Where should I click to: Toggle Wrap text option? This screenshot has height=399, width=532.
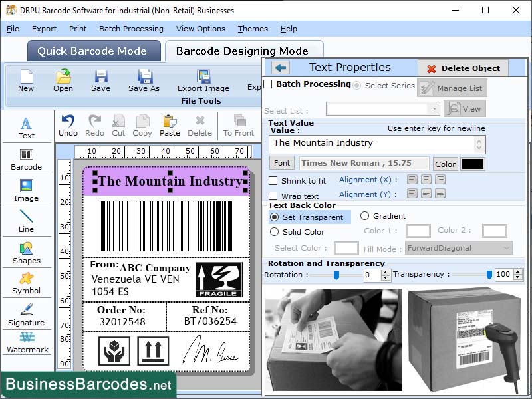275,196
